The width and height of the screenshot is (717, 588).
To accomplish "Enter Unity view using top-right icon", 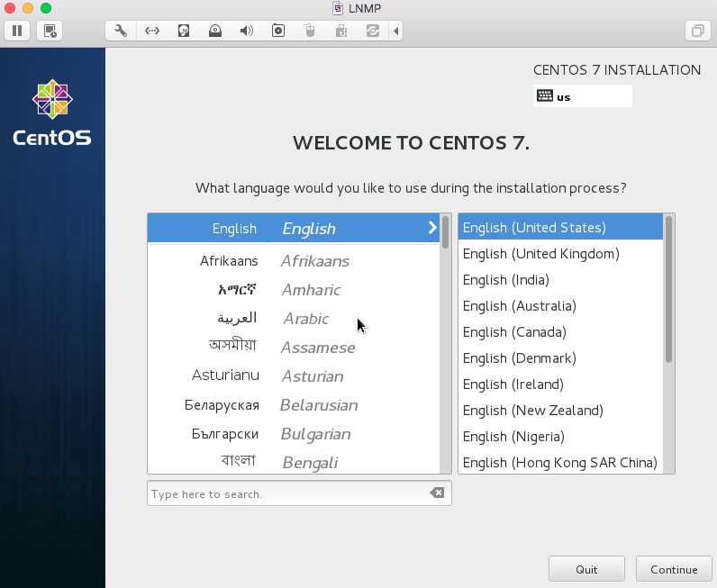I will pos(698,31).
